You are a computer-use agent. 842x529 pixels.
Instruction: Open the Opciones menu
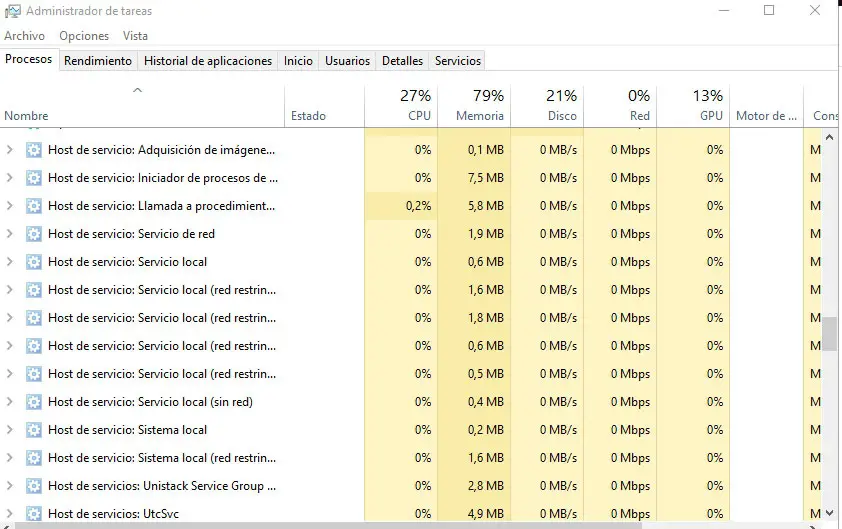pyautogui.click(x=84, y=36)
